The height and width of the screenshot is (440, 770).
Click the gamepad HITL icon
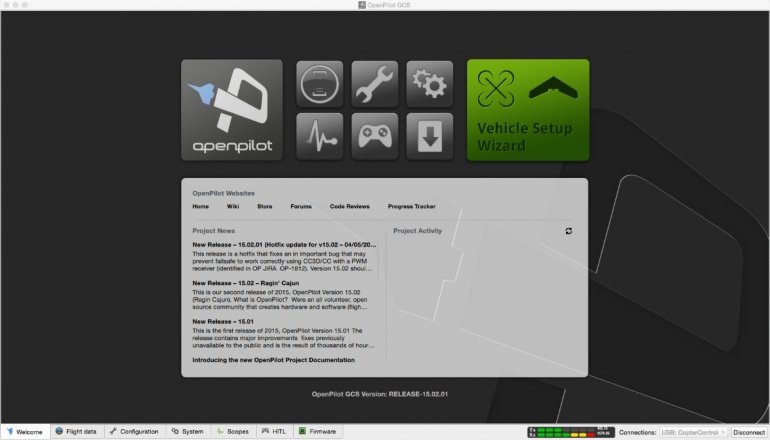[x=374, y=137]
